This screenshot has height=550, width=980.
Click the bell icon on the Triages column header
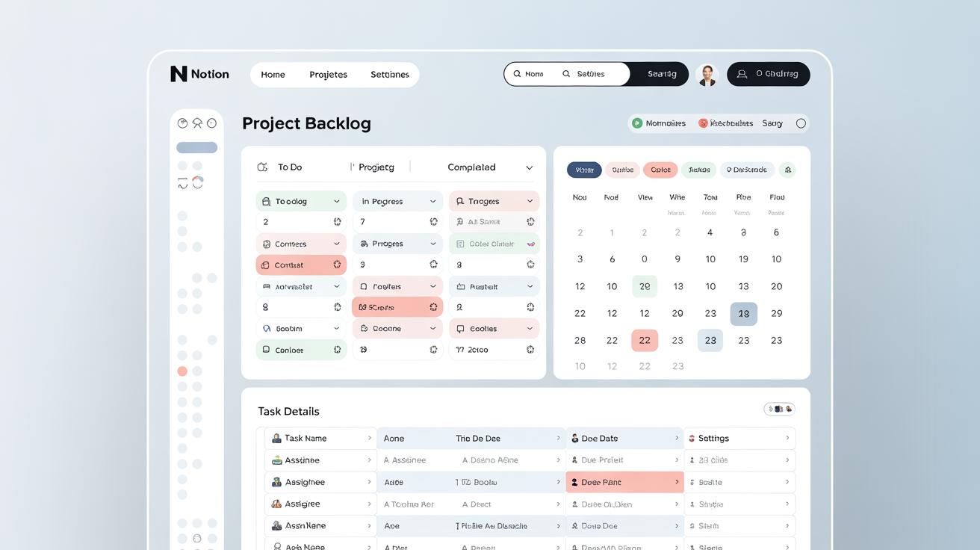click(459, 200)
